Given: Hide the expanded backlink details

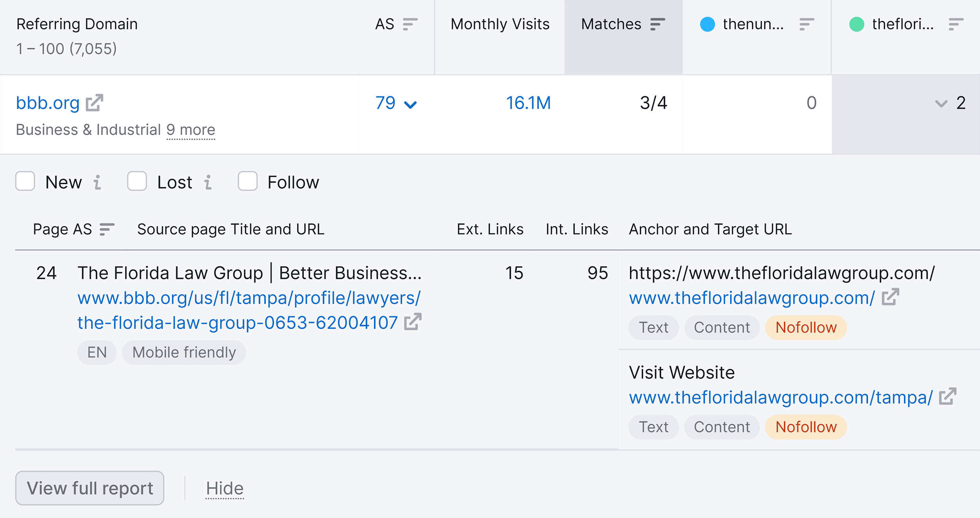Looking at the screenshot, I should click(225, 488).
